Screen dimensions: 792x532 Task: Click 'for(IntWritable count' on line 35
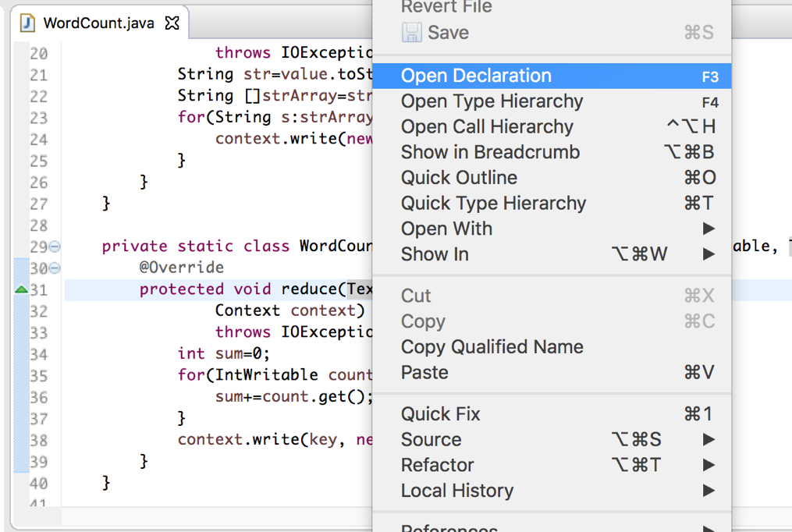tap(275, 375)
